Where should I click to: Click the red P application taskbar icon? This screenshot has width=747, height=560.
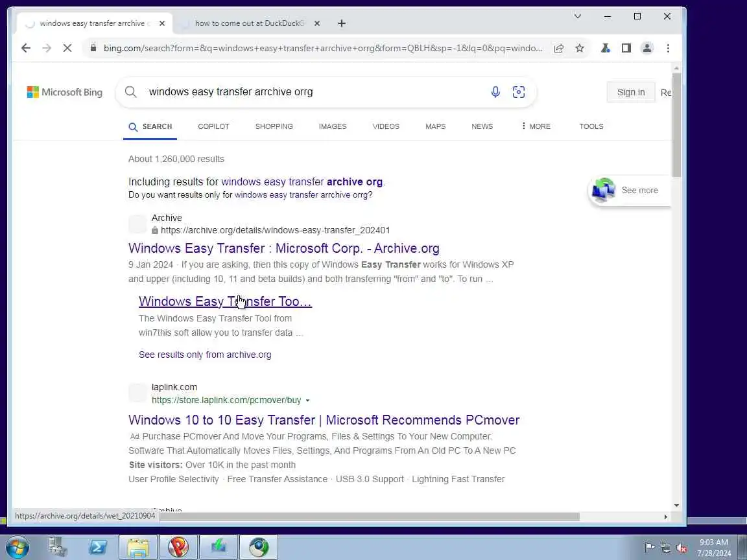[178, 547]
